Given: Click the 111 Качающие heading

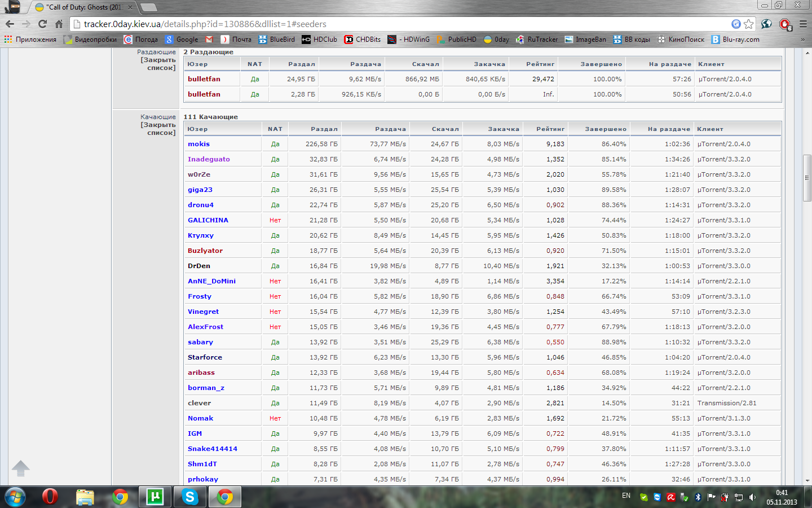Looking at the screenshot, I should coord(210,117).
